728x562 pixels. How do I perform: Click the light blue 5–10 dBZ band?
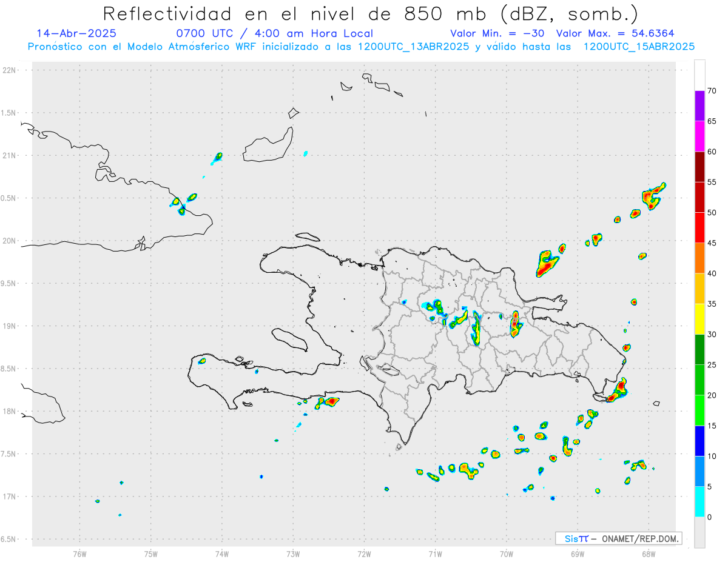tap(699, 472)
